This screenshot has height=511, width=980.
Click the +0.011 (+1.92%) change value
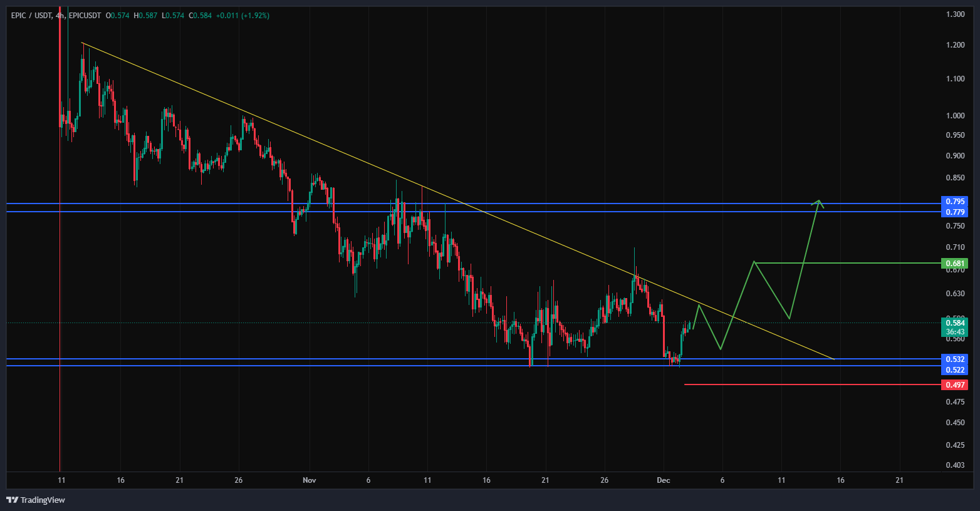coord(242,15)
